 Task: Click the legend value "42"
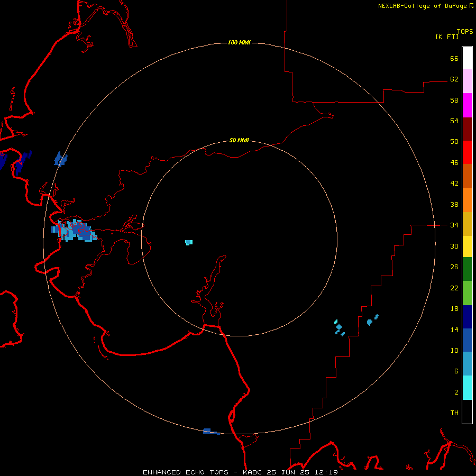point(454,184)
